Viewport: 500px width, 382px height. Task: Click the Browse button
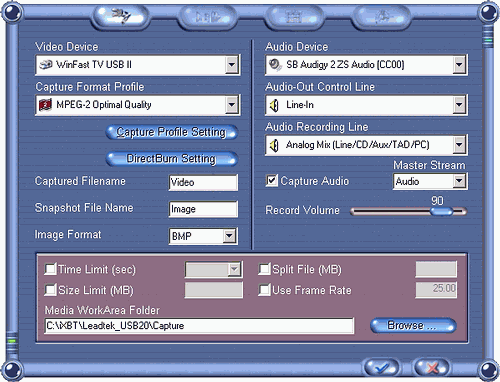tap(413, 325)
